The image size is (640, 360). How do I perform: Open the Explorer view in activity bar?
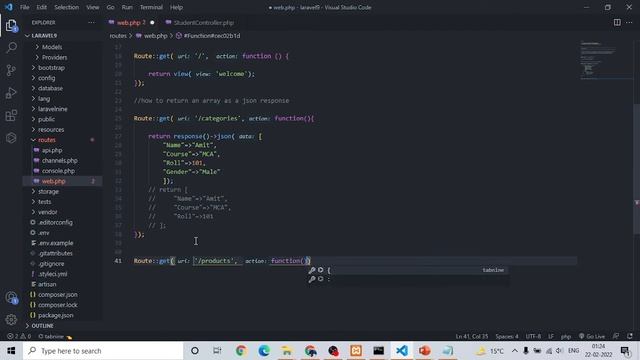11,26
